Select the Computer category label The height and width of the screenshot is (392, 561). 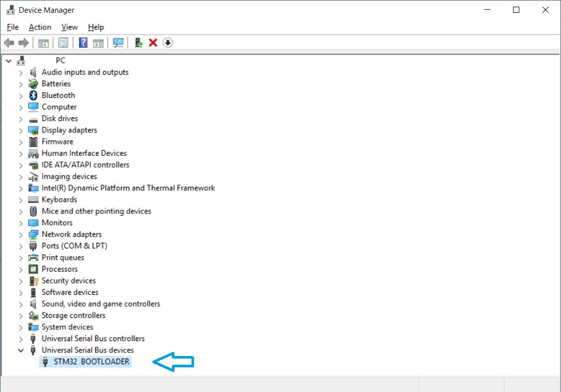pos(59,107)
